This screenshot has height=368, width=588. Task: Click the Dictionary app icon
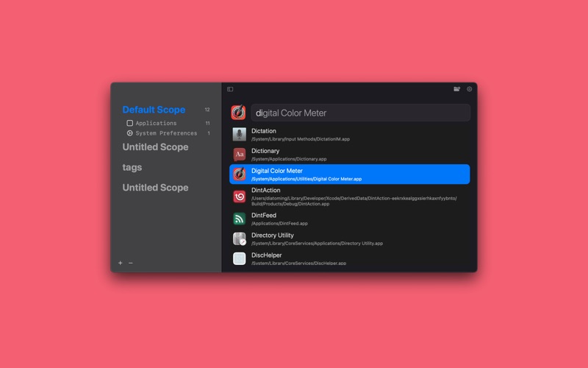(x=240, y=154)
